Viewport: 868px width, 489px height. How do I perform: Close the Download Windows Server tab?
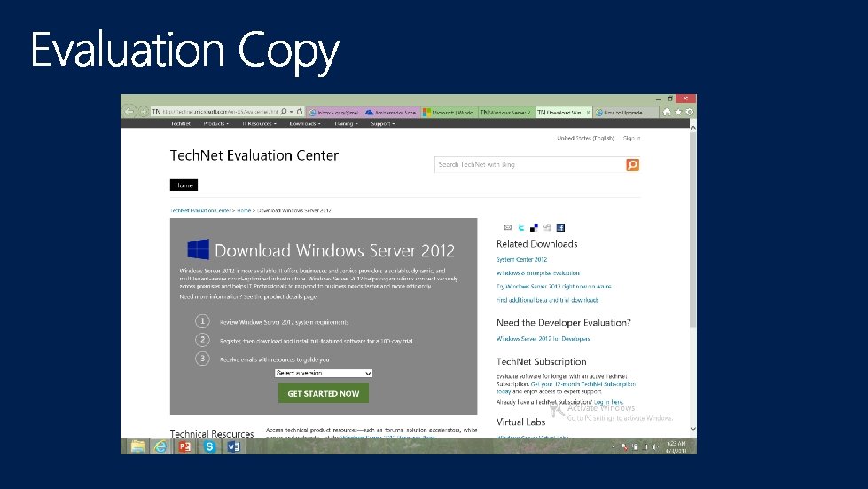(588, 113)
